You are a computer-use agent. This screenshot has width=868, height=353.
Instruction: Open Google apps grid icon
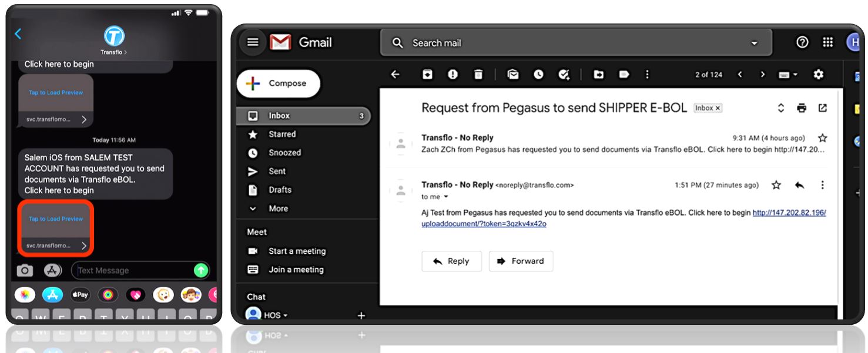tap(828, 42)
